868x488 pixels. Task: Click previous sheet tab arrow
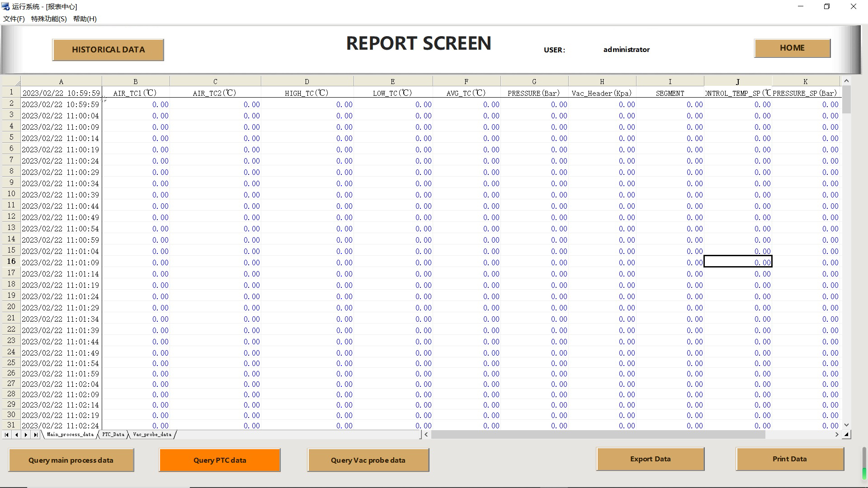[x=16, y=435]
